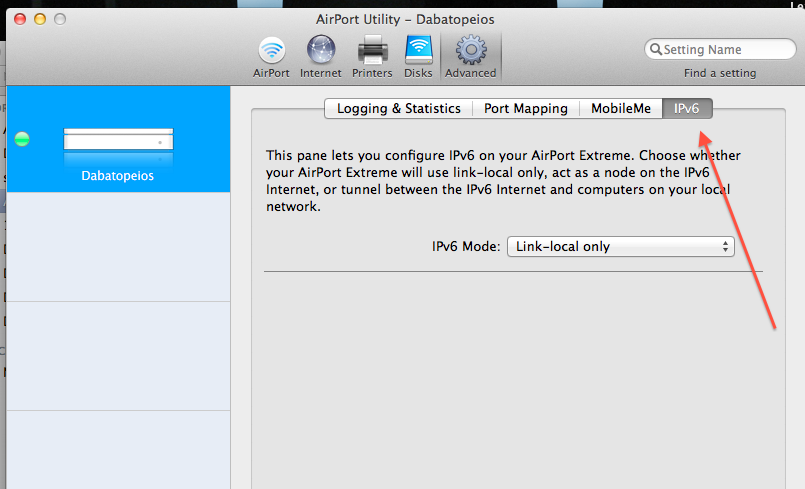
Task: Close the AirPort Utility window
Action: (x=20, y=19)
